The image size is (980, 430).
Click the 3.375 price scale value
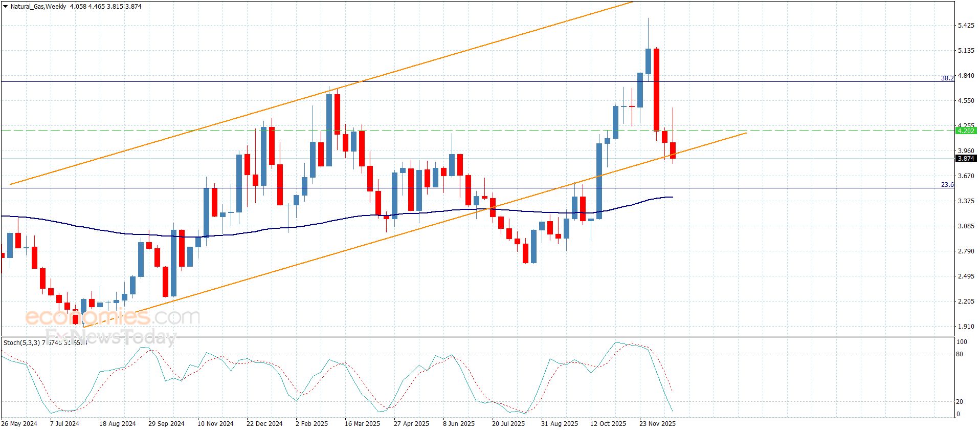tap(966, 201)
